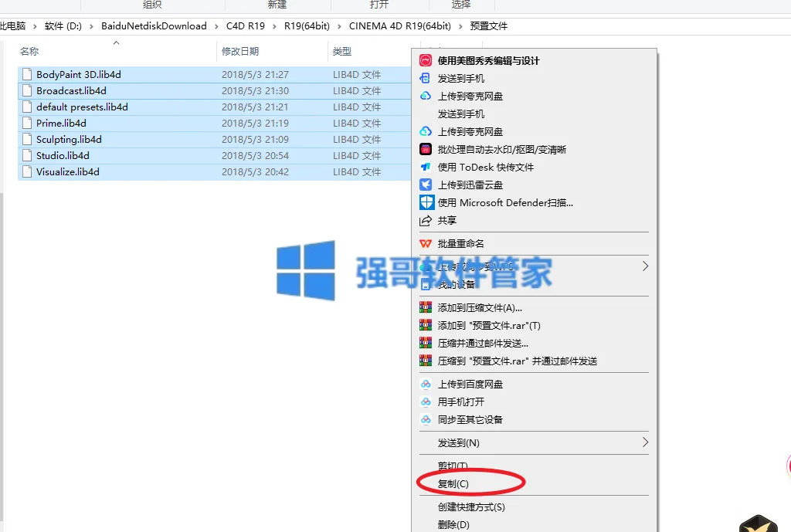Click the Baidu icon beside 上传到百度网盘

click(426, 385)
